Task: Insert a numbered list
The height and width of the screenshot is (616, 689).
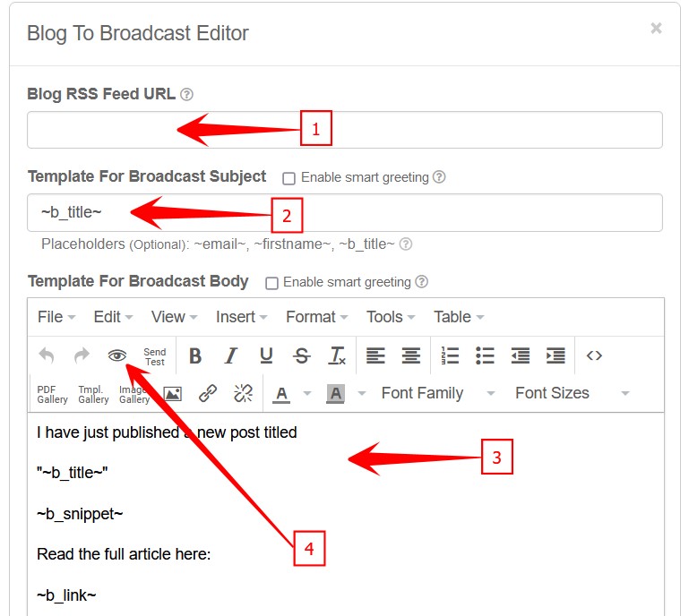Action: point(450,356)
